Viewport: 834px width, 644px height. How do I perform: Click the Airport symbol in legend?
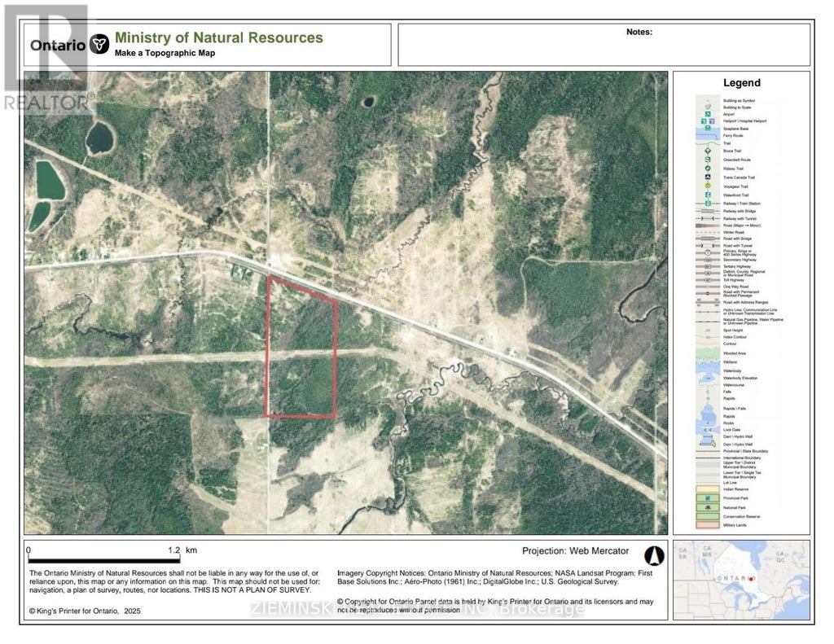click(708, 114)
